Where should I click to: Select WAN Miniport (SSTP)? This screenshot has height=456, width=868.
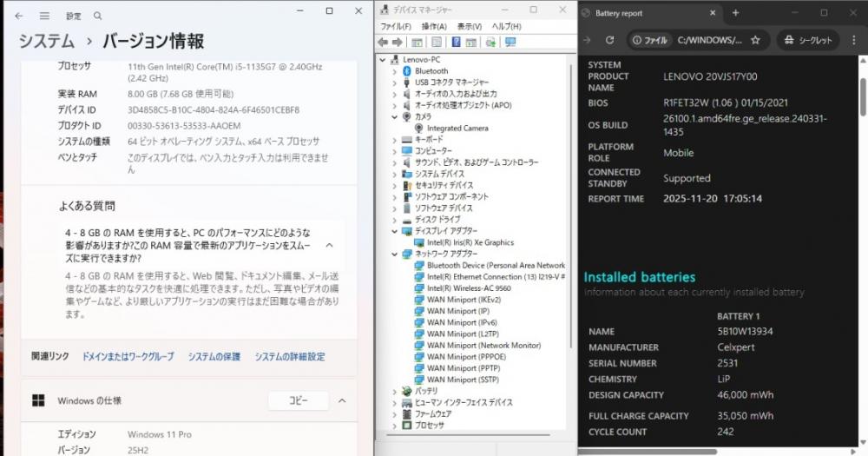pyautogui.click(x=463, y=380)
